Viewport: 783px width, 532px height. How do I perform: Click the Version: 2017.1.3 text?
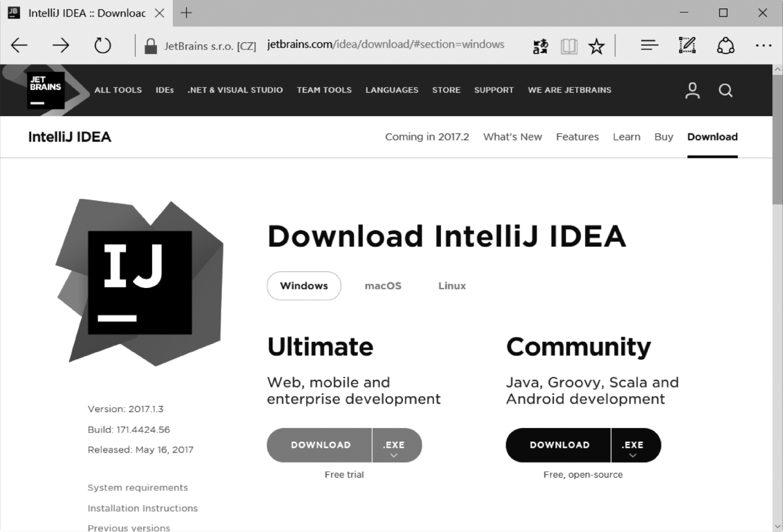pyautogui.click(x=126, y=409)
